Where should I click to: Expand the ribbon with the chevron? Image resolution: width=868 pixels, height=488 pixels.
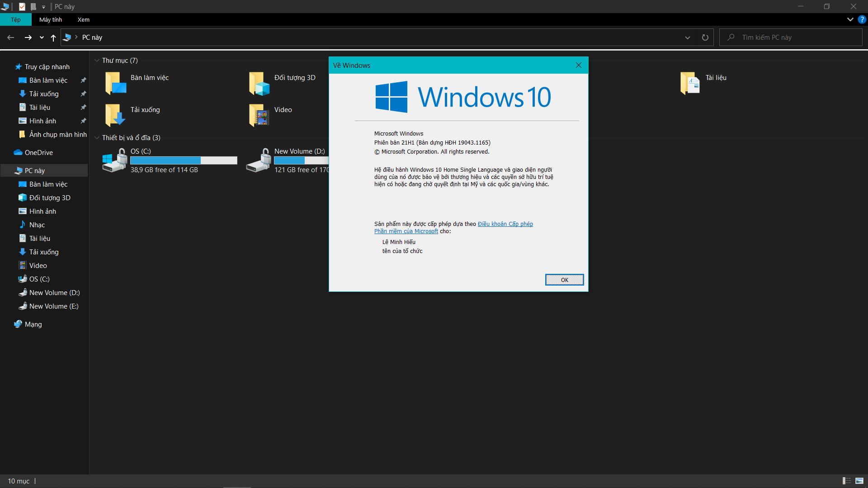(850, 19)
